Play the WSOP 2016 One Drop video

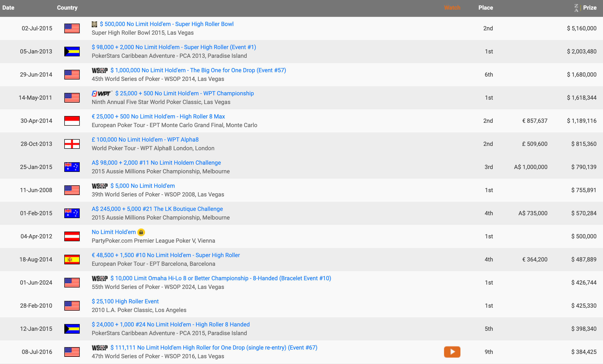pos(452,352)
